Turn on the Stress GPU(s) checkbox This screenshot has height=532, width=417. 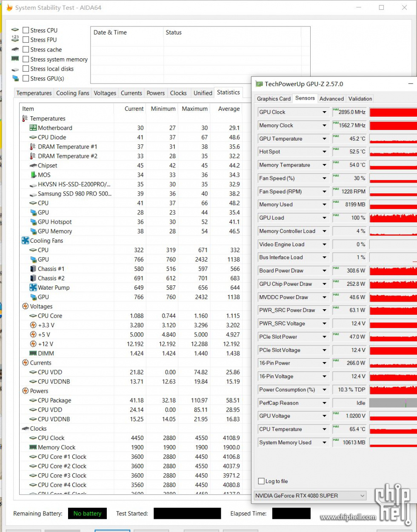pos(26,78)
